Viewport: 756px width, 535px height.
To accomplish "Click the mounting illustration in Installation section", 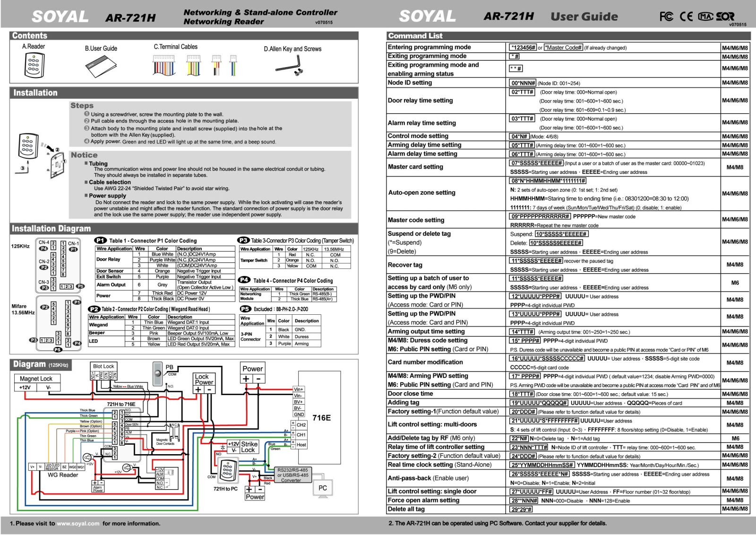I will (41, 155).
